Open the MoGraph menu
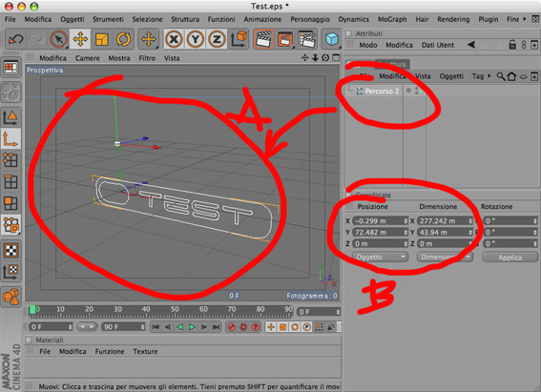Viewport: 541px width, 392px height. (392, 19)
